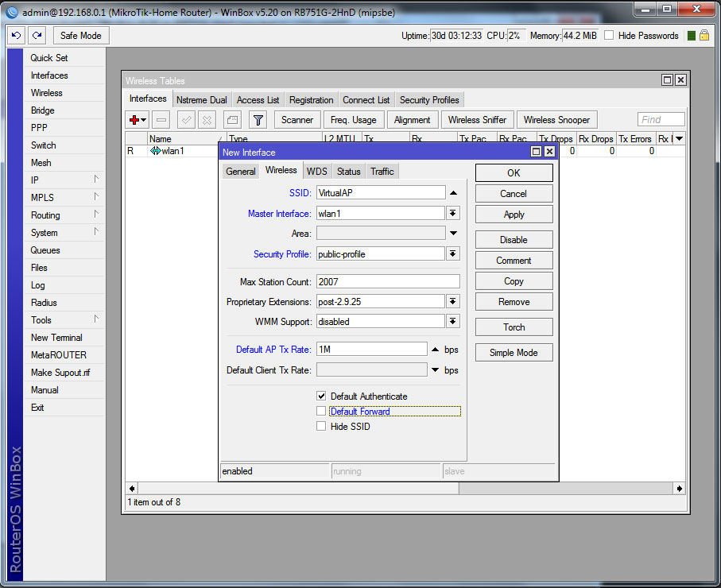Click the filter funnel icon in Wireless Tables
This screenshot has height=588, width=721.
(258, 120)
